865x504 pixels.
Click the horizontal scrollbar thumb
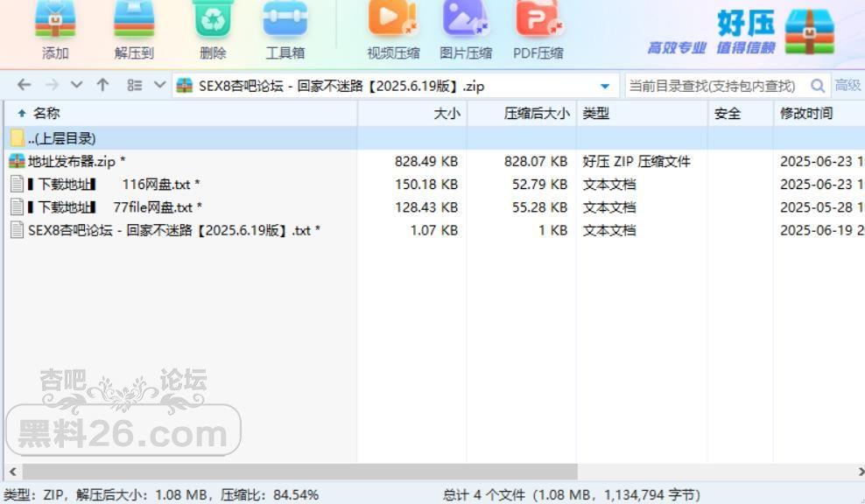pyautogui.click(x=299, y=472)
